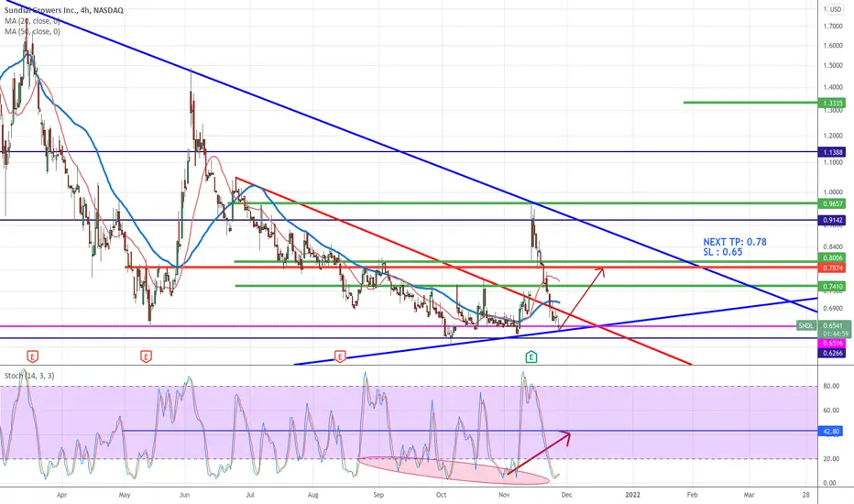Viewport: 854px width, 504px height.
Task: Click the Jun date on time axis
Action: click(x=184, y=495)
